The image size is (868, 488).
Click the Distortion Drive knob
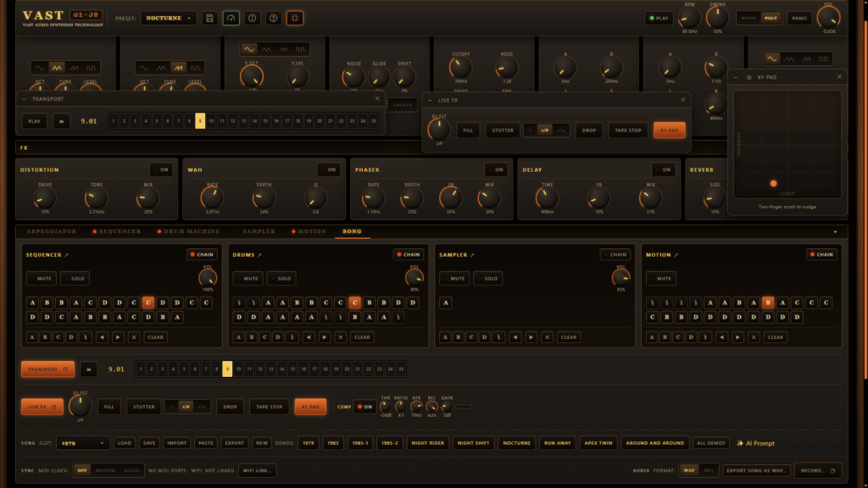click(x=44, y=198)
